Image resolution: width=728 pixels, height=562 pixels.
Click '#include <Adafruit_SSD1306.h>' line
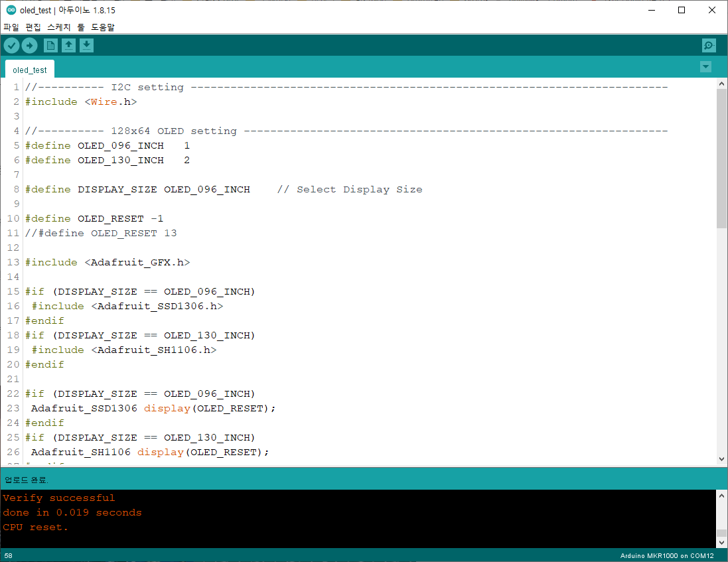coord(127,307)
